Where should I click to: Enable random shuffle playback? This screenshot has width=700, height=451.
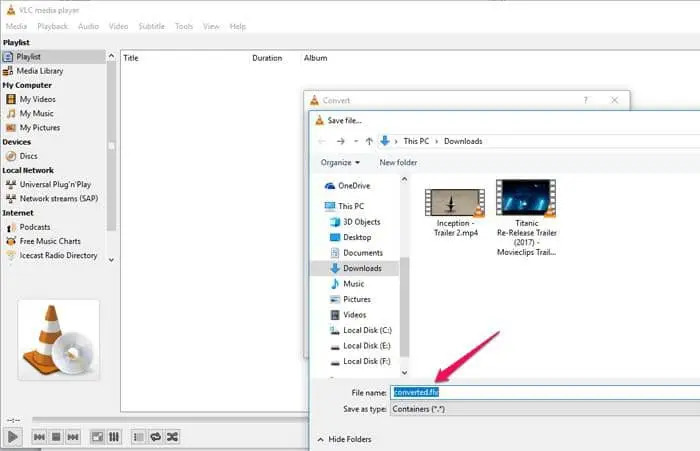coord(173,437)
